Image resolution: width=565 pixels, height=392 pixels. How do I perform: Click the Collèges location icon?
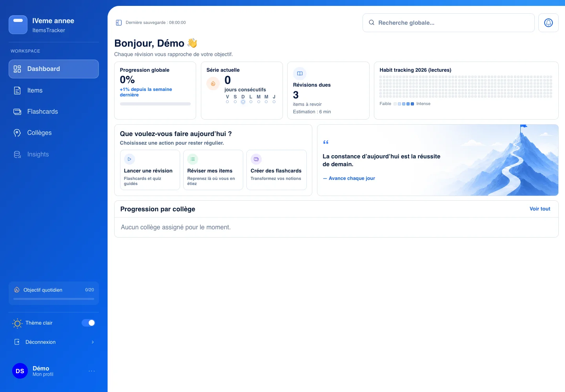coord(17,133)
